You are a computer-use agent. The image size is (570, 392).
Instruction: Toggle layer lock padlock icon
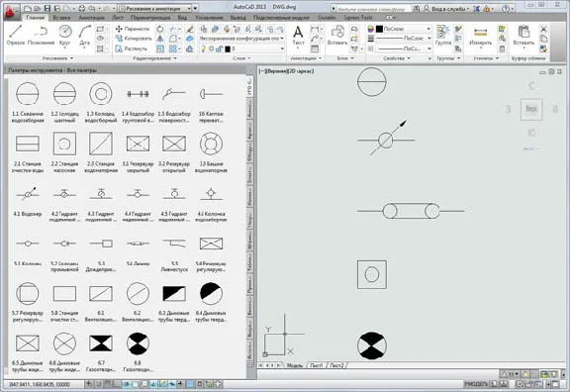coord(219,49)
